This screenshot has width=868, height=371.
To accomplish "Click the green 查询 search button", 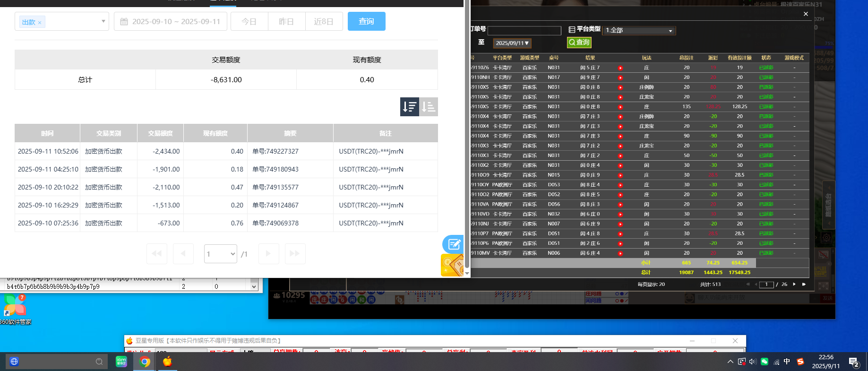I will click(579, 43).
